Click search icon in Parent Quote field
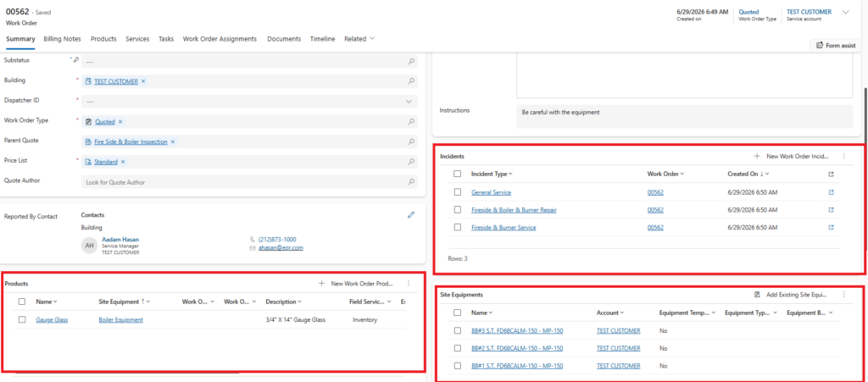 (411, 141)
